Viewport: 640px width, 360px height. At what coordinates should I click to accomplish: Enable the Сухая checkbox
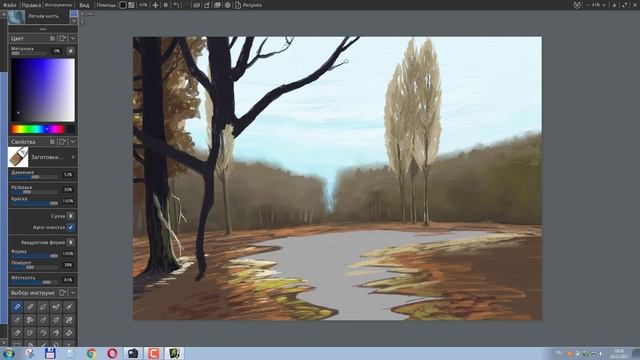[x=71, y=216]
